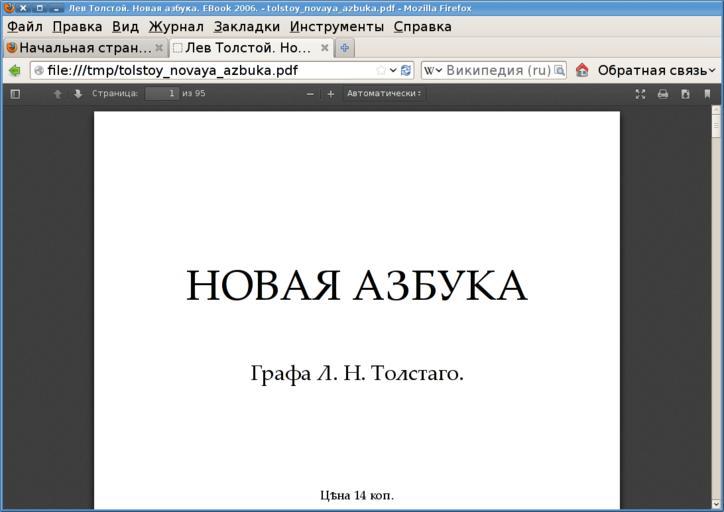
Task: Reload the current page
Action: [x=407, y=70]
